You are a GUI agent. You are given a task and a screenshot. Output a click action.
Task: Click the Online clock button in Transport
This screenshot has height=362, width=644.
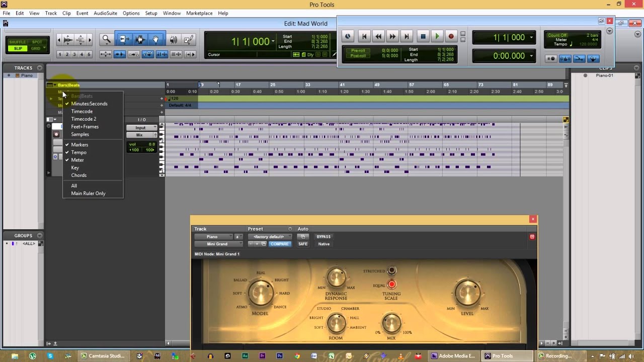click(347, 36)
